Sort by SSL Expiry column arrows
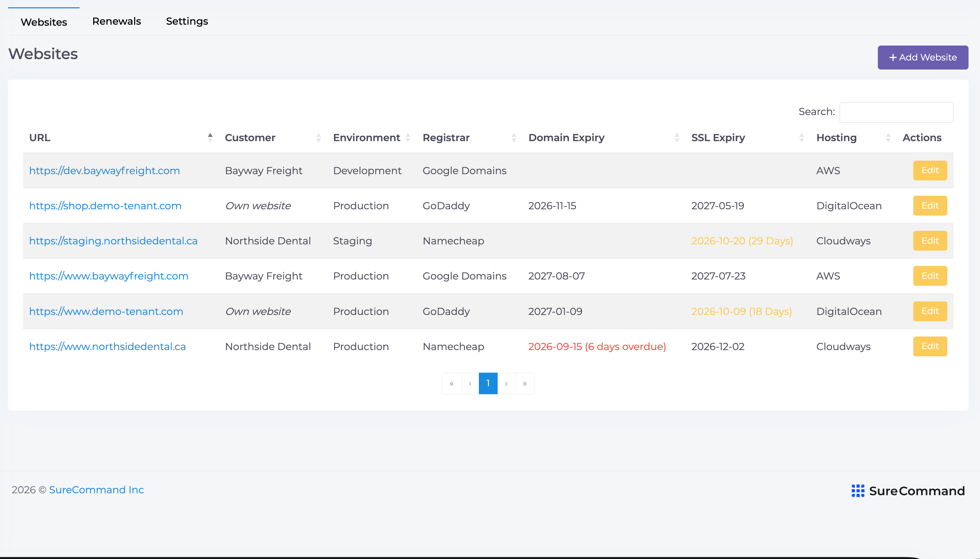980x559 pixels. (x=802, y=138)
